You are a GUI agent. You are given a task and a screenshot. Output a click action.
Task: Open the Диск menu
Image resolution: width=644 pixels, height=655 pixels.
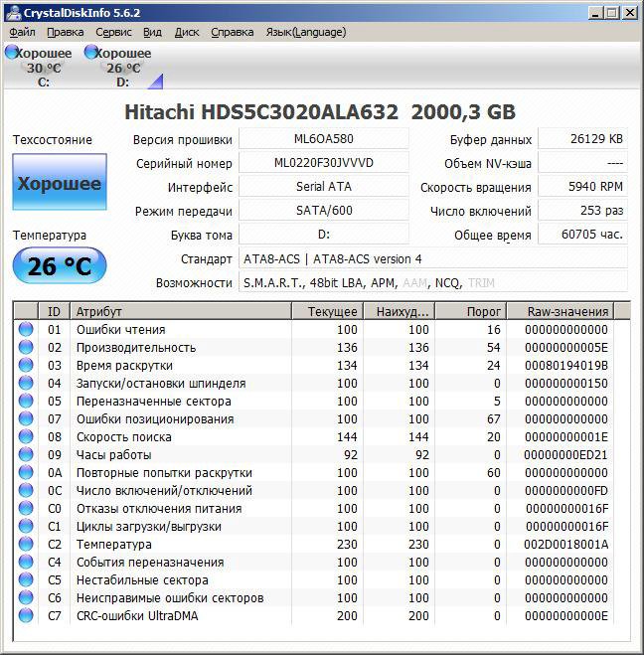187,32
